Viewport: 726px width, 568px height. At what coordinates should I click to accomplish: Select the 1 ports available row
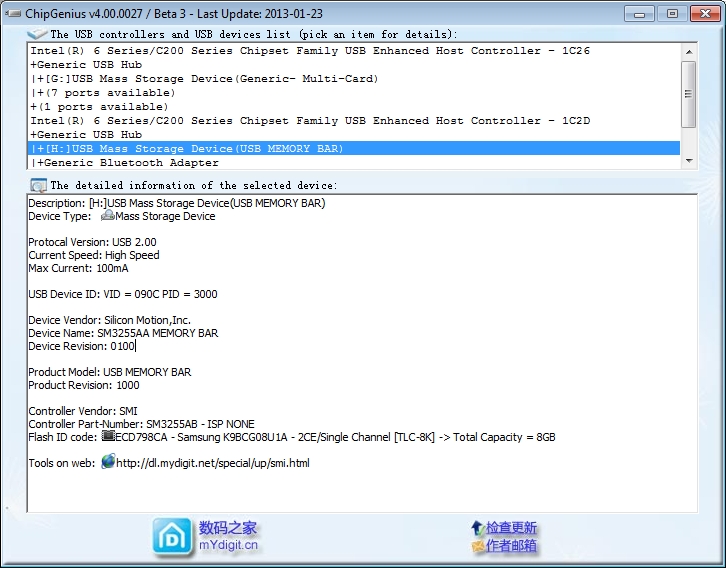coord(354,106)
